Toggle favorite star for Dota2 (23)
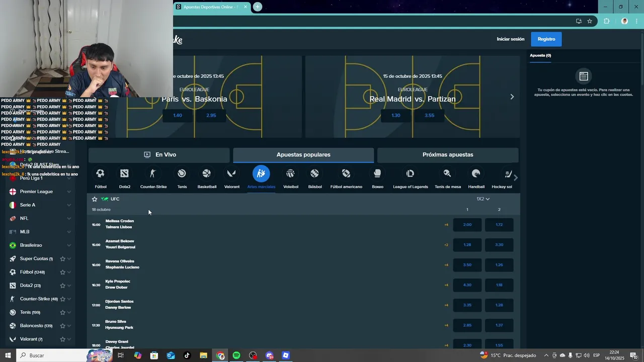Image resolution: width=644 pixels, height=362 pixels. coord(62,286)
